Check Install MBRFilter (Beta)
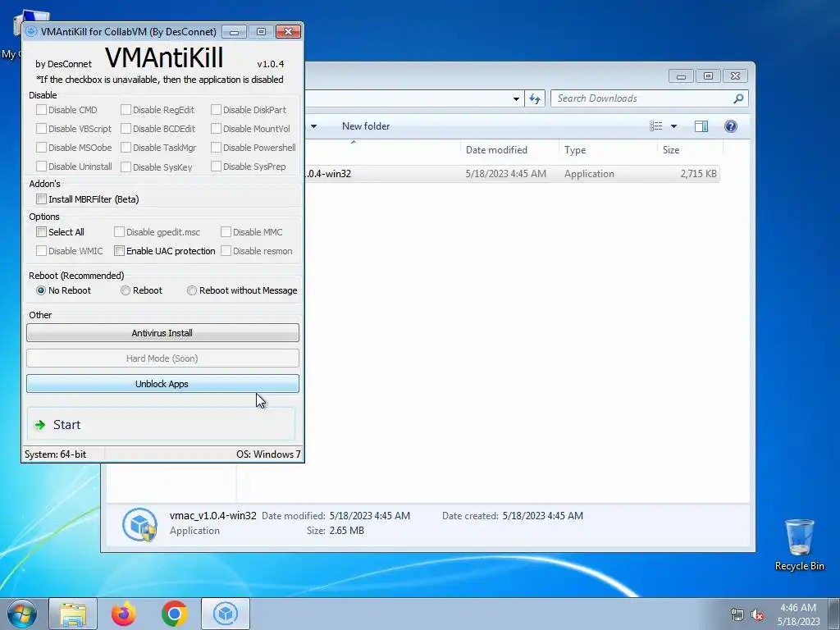Viewport: 840px width, 630px height. (41, 199)
